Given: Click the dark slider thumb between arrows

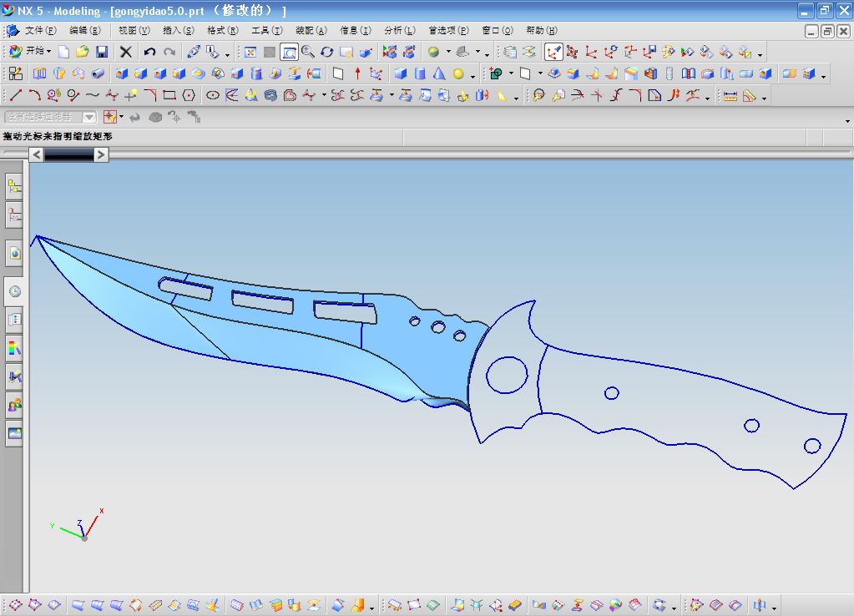Looking at the screenshot, I should 69,155.
